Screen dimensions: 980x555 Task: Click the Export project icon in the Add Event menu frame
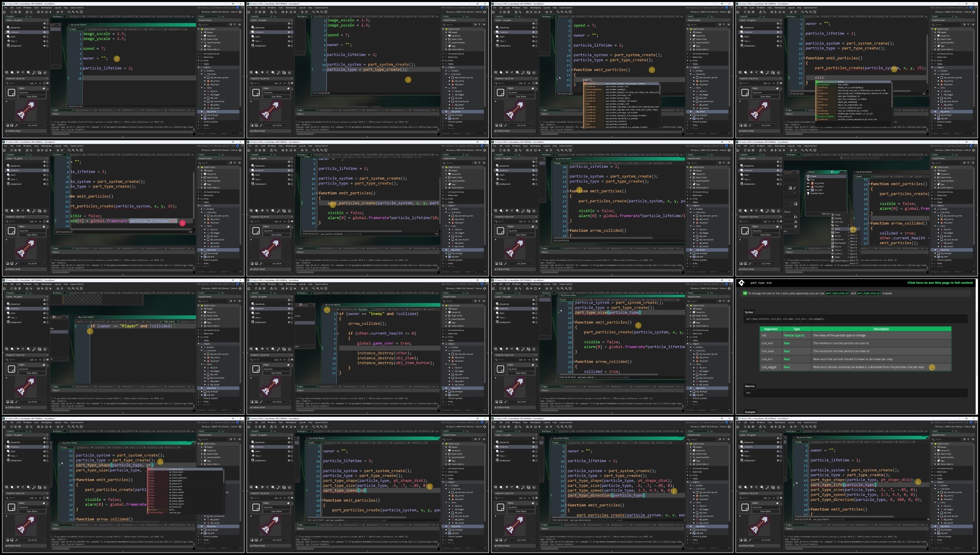tap(761, 150)
